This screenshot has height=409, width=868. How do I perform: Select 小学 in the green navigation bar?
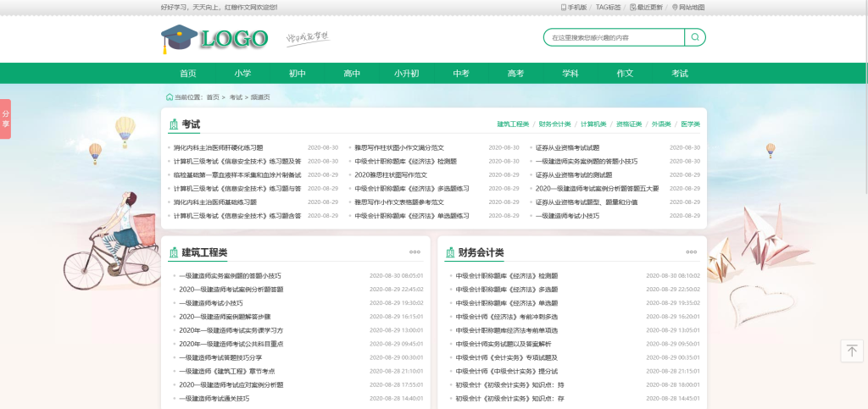click(243, 74)
